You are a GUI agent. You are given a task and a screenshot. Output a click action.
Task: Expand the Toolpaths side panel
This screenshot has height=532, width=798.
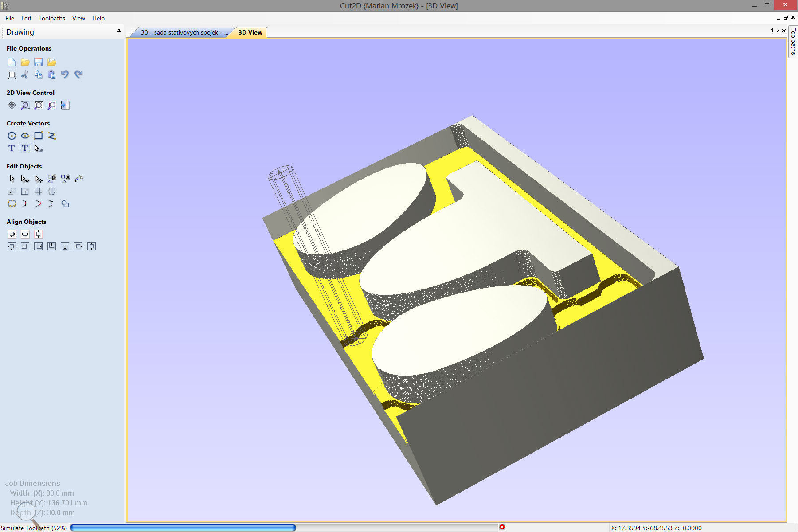point(793,41)
